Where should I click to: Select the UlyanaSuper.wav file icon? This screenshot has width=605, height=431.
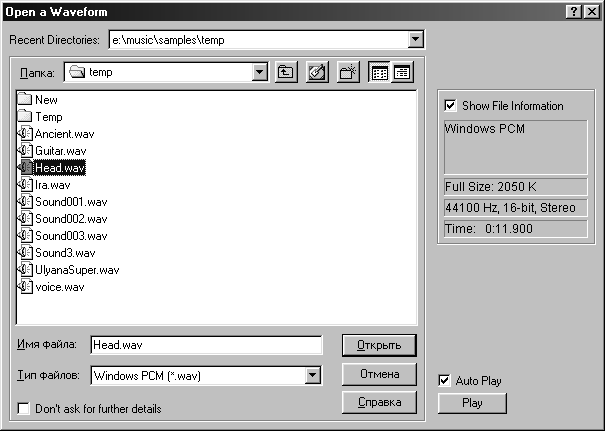tap(25, 270)
